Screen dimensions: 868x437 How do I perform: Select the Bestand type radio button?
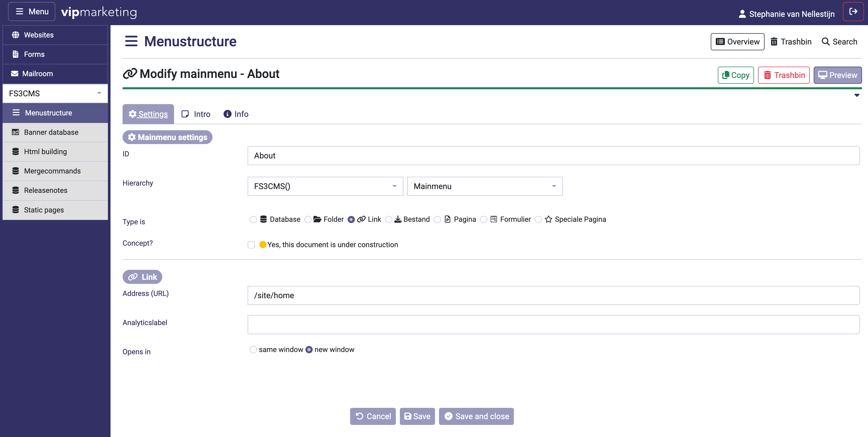389,220
